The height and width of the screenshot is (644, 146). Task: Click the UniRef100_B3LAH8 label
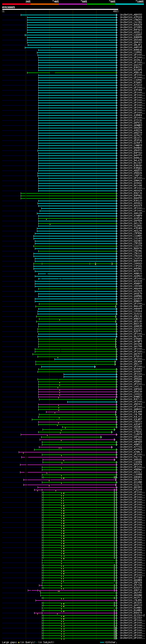(x=131, y=412)
